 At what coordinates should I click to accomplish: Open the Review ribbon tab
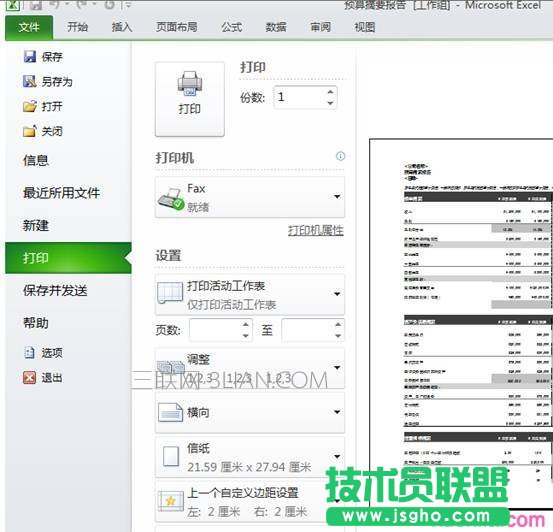click(320, 27)
